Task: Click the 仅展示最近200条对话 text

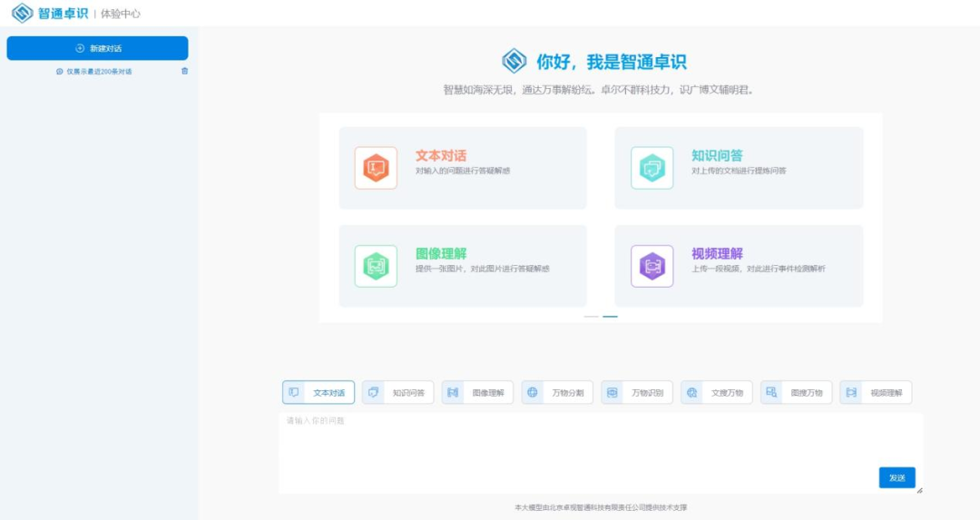Action: pyautogui.click(x=99, y=72)
